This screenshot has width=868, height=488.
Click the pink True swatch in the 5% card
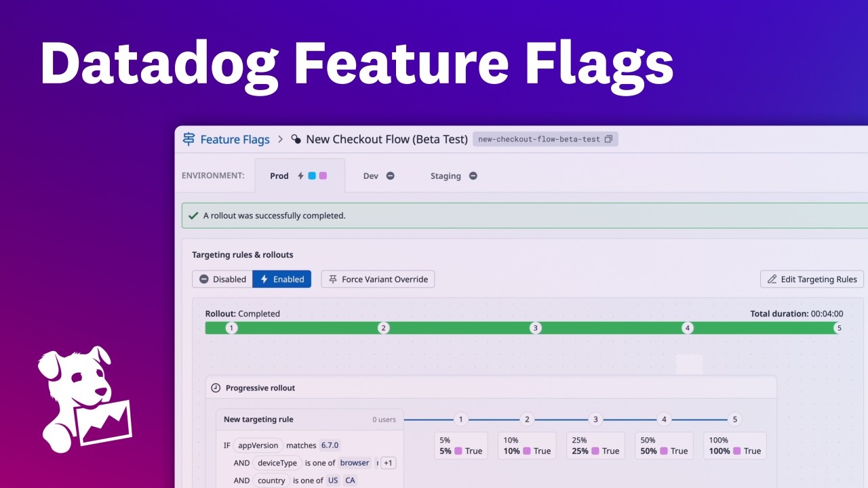pos(458,451)
